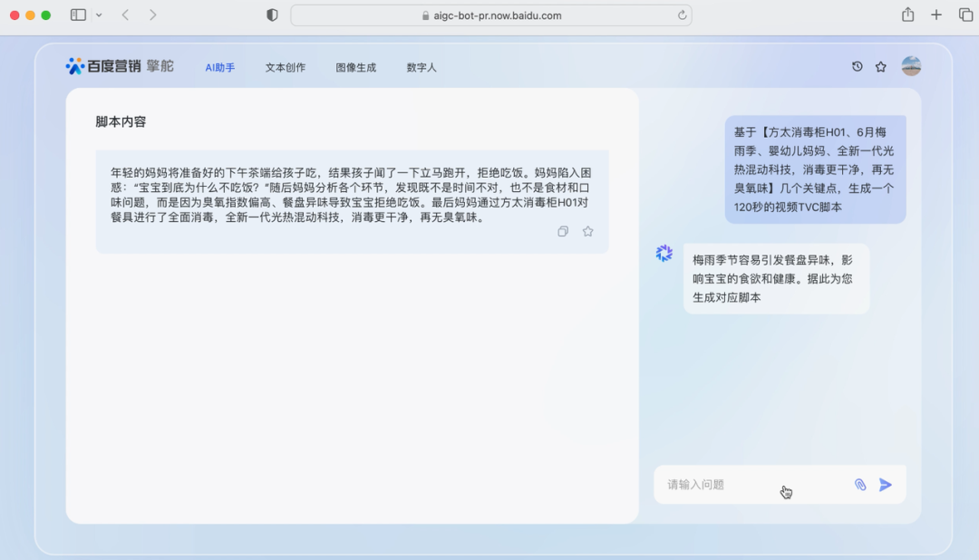Select the 图像生成 tab
Screen dimensions: 979x560
tap(355, 68)
